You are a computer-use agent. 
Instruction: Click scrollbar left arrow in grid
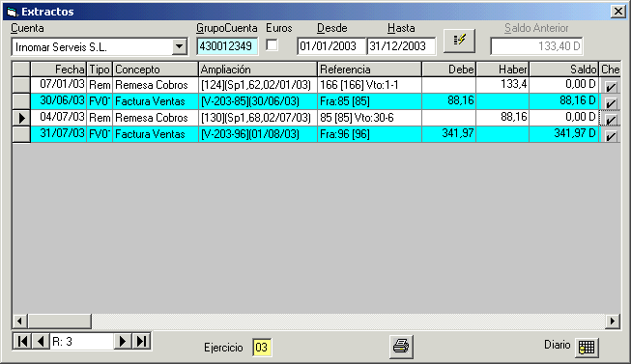[19, 321]
